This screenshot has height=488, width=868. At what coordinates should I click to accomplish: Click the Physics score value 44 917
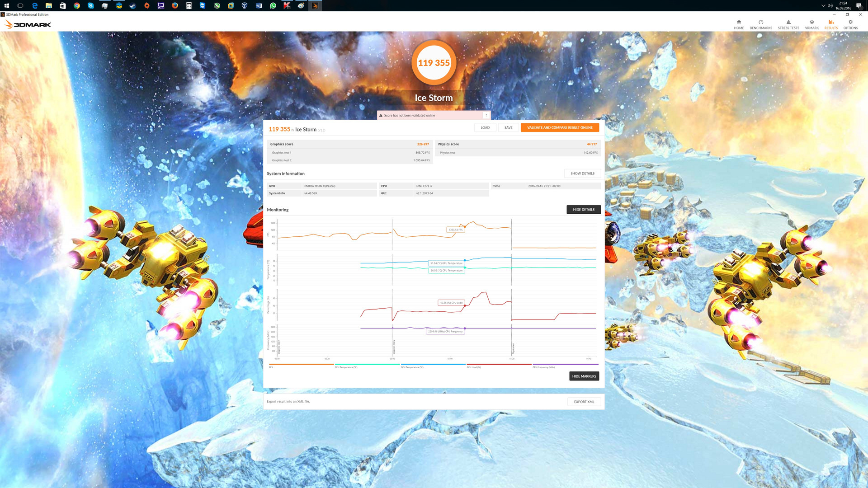(592, 144)
